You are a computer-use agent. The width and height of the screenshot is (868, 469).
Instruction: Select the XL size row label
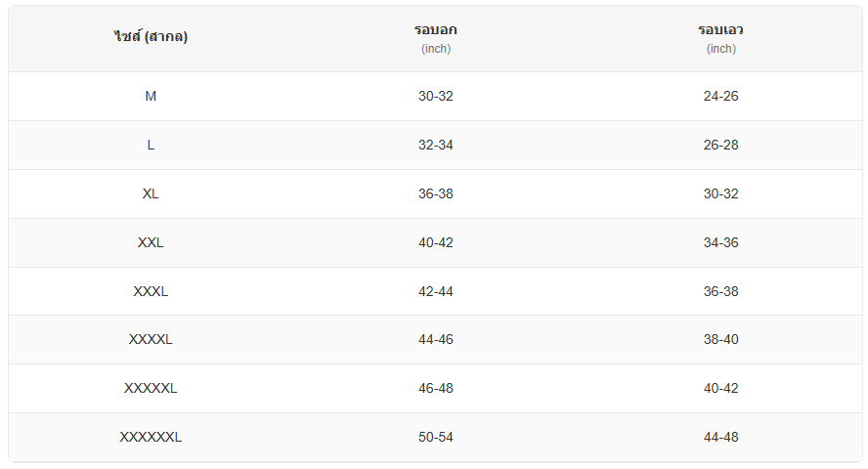151,194
